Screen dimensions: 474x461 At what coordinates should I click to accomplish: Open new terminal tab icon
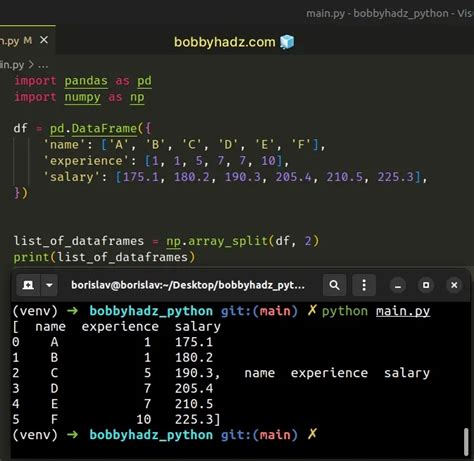coord(28,285)
